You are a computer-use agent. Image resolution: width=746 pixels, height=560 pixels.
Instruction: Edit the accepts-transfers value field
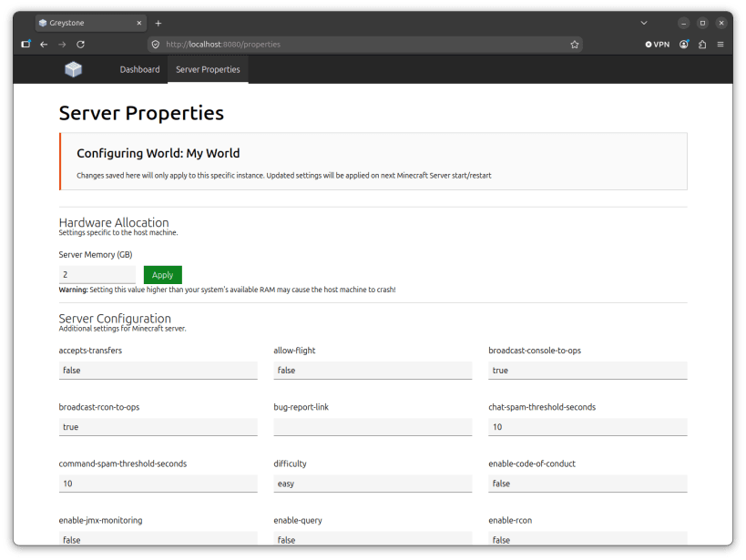(158, 371)
